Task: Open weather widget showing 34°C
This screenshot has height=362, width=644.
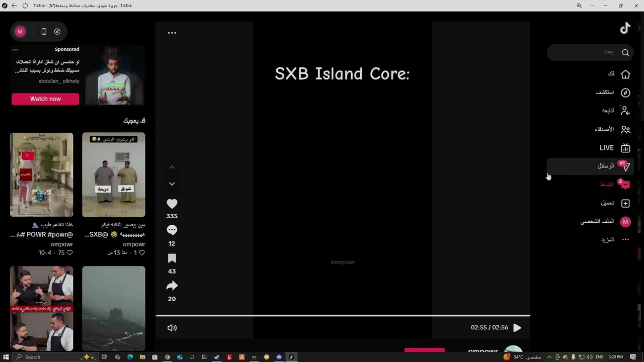Action: click(x=522, y=357)
